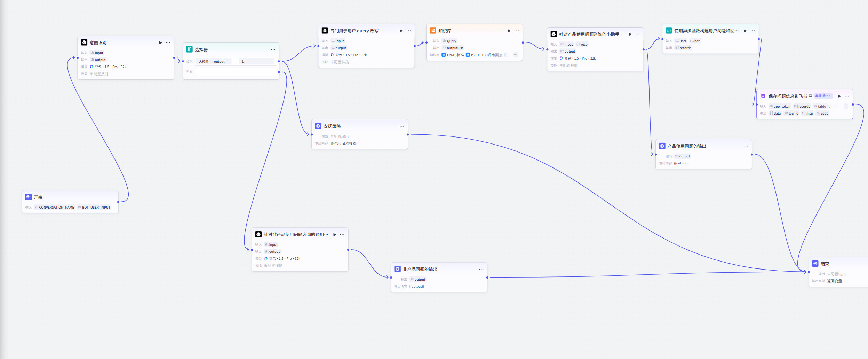Expand hidden inputs on 保存问题信息到飞书 node
Screen dimensions: 868x359
845,106
